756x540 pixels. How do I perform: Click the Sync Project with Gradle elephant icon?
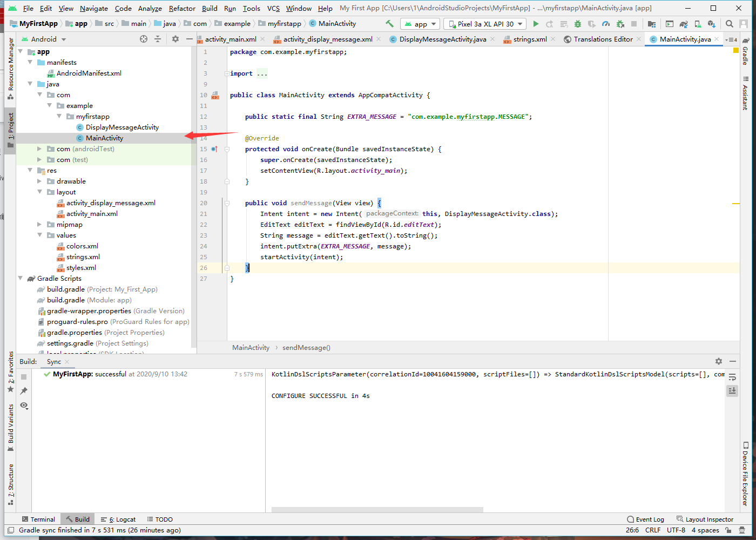684,24
